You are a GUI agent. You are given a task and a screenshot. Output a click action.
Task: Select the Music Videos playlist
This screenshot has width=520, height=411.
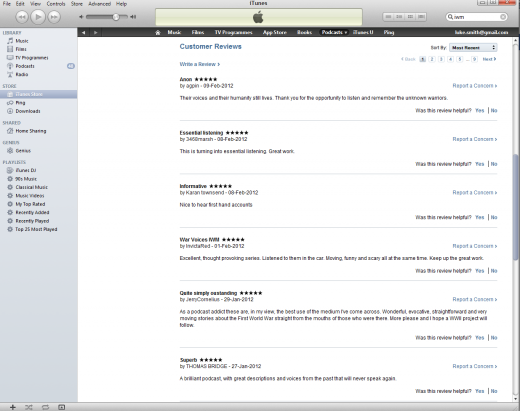pos(30,196)
